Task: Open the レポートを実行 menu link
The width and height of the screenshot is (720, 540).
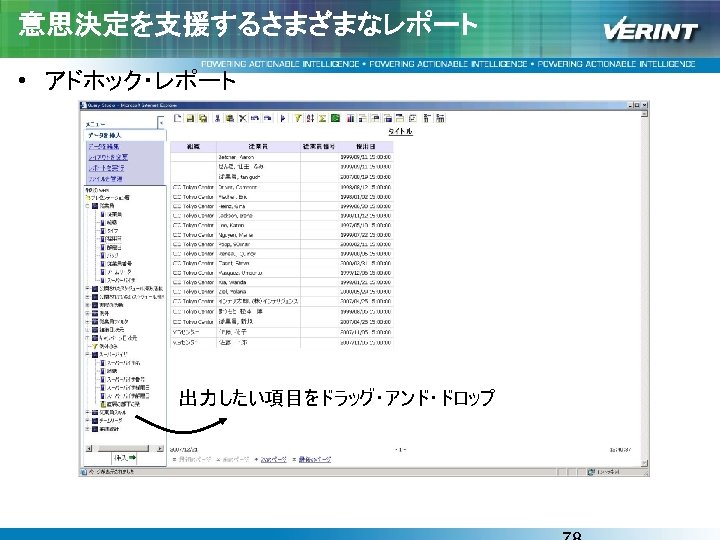Action: pos(107,168)
